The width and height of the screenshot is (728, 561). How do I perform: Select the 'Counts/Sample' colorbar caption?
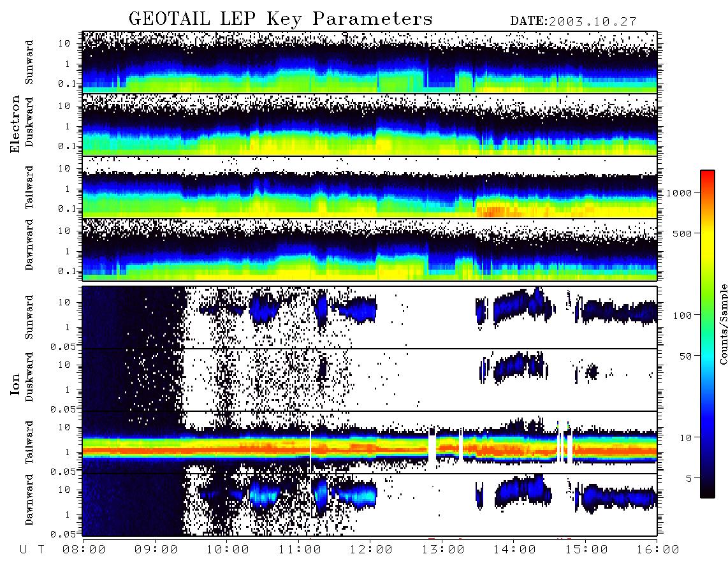pyautogui.click(x=723, y=324)
